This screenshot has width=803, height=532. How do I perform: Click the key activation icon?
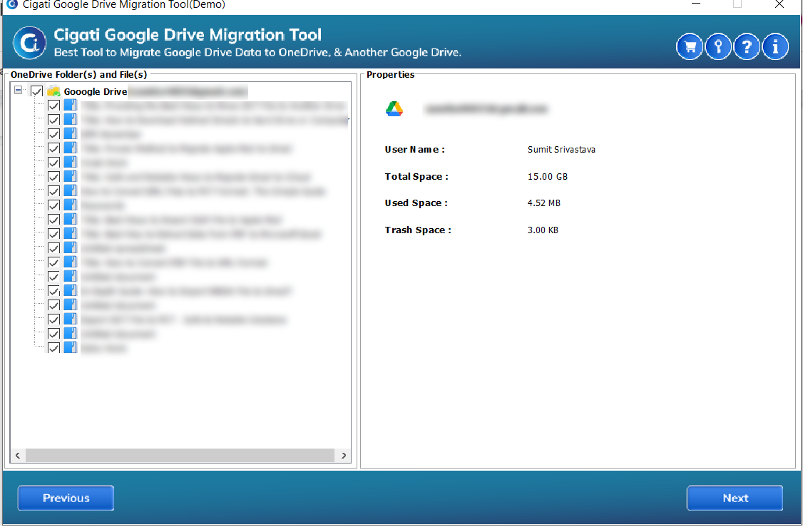click(718, 46)
